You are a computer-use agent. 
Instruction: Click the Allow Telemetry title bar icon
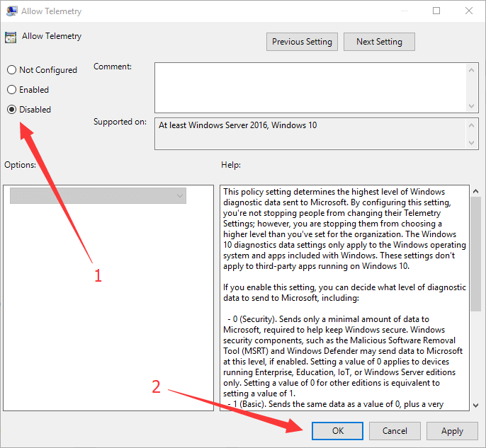tap(12, 11)
